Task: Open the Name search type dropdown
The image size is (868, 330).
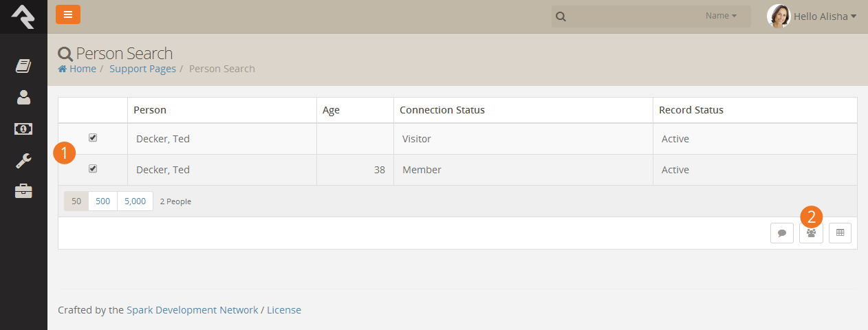Action: [x=721, y=16]
